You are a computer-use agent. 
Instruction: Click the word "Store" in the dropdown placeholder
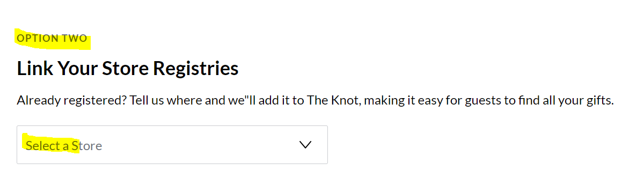(x=87, y=145)
